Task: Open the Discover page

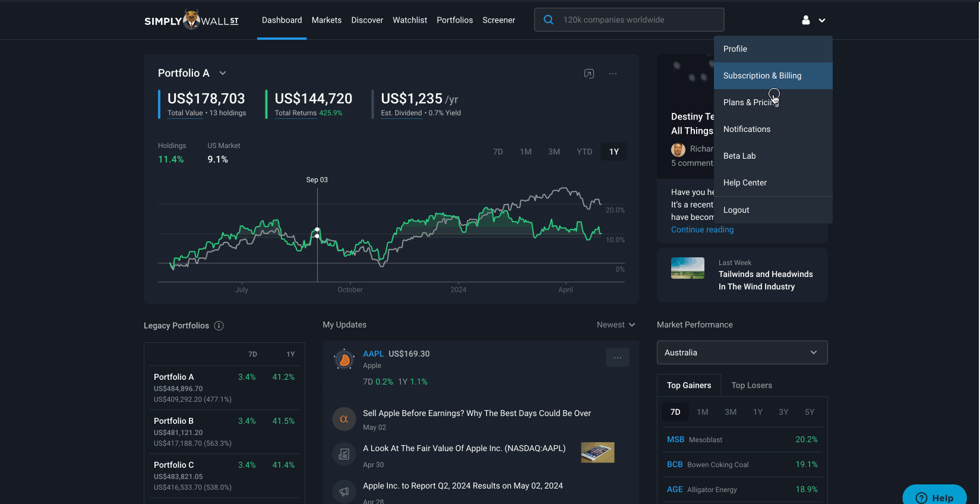Action: coord(367,20)
